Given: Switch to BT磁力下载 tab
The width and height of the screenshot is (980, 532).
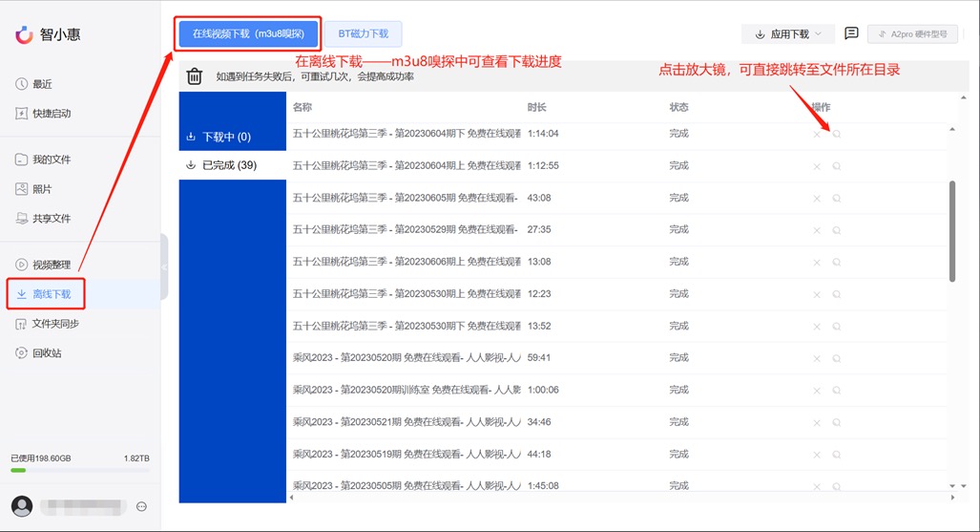Looking at the screenshot, I should click(x=364, y=33).
